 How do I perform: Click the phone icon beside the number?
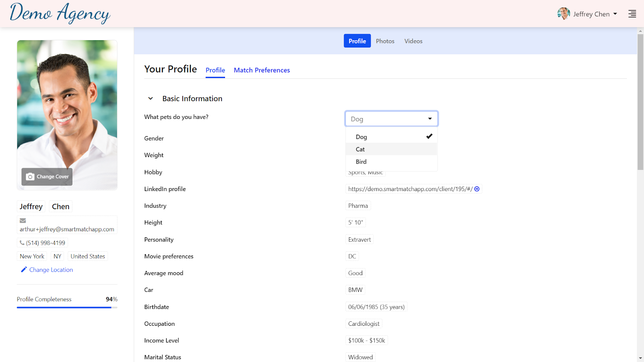(22, 243)
